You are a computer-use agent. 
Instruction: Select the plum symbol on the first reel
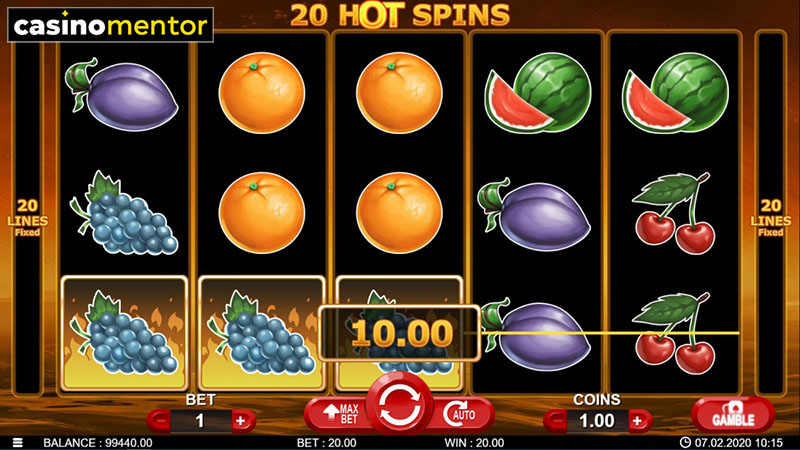coord(121,93)
